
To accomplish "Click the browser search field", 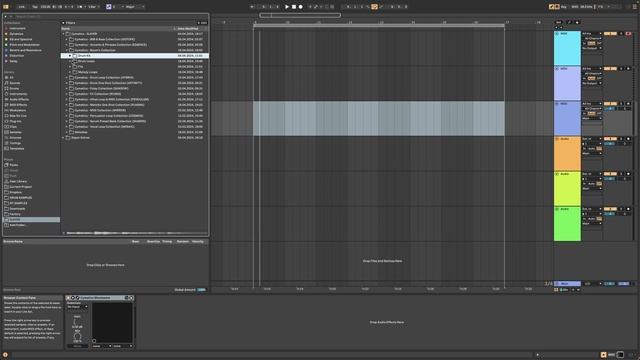I will pyautogui.click(x=106, y=17).
